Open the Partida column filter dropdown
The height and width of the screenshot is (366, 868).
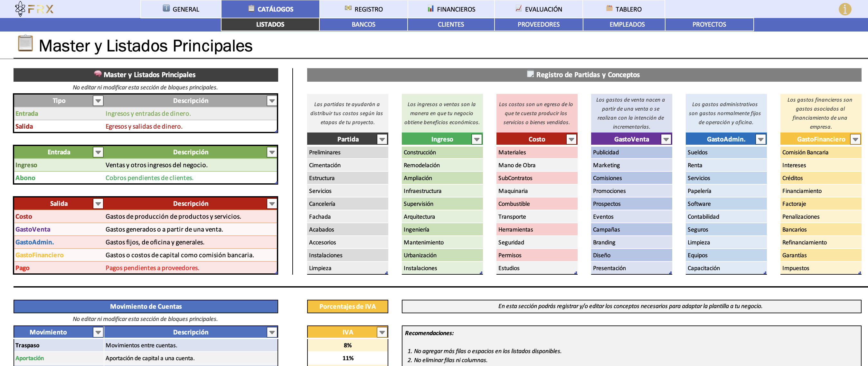[382, 139]
